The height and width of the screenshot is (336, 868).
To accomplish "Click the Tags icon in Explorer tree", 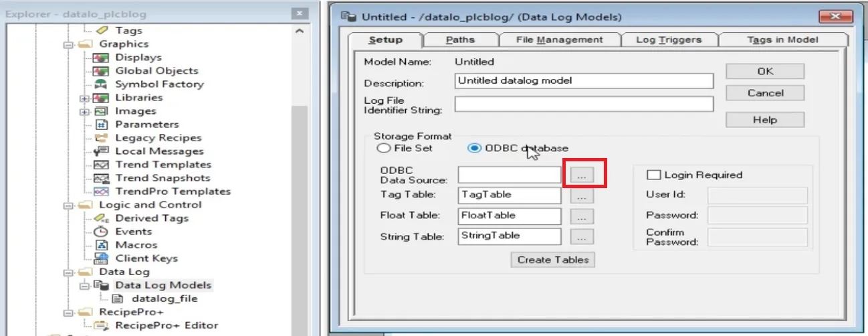I will pyautogui.click(x=102, y=30).
